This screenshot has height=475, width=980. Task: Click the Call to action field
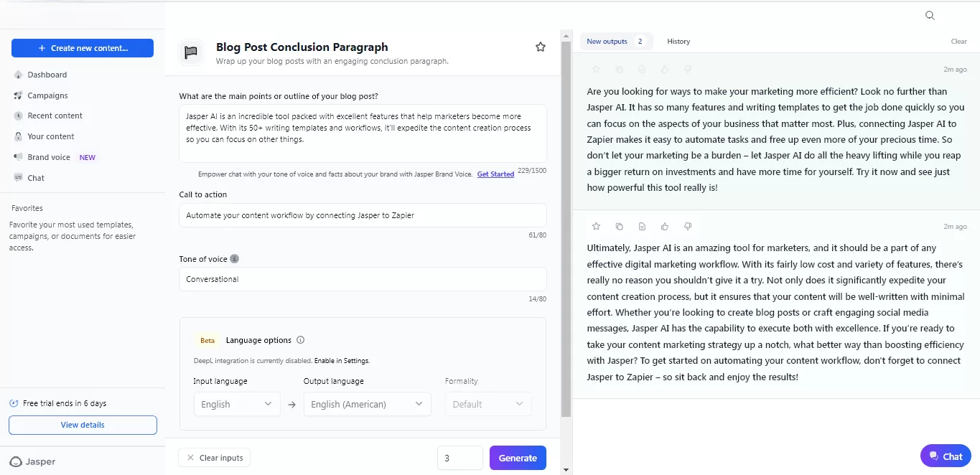click(363, 215)
